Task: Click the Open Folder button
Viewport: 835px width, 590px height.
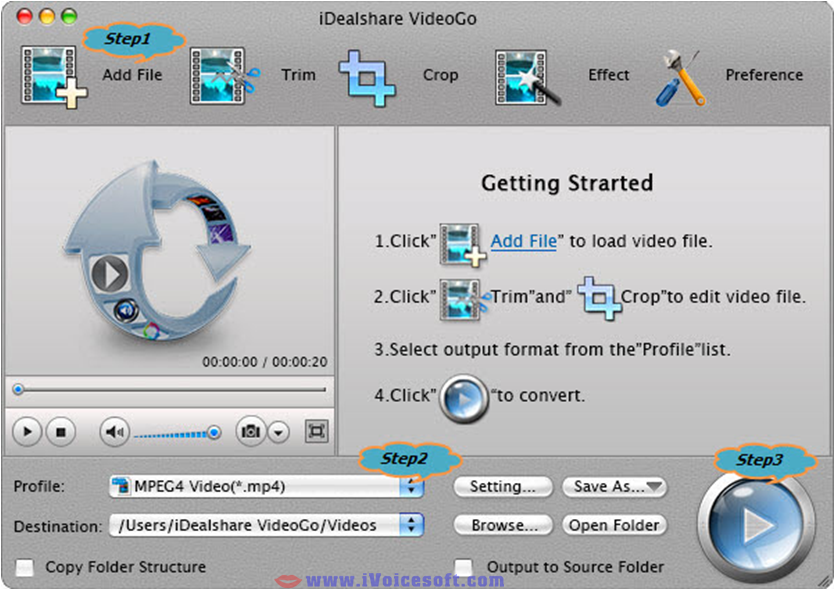Action: (x=615, y=526)
